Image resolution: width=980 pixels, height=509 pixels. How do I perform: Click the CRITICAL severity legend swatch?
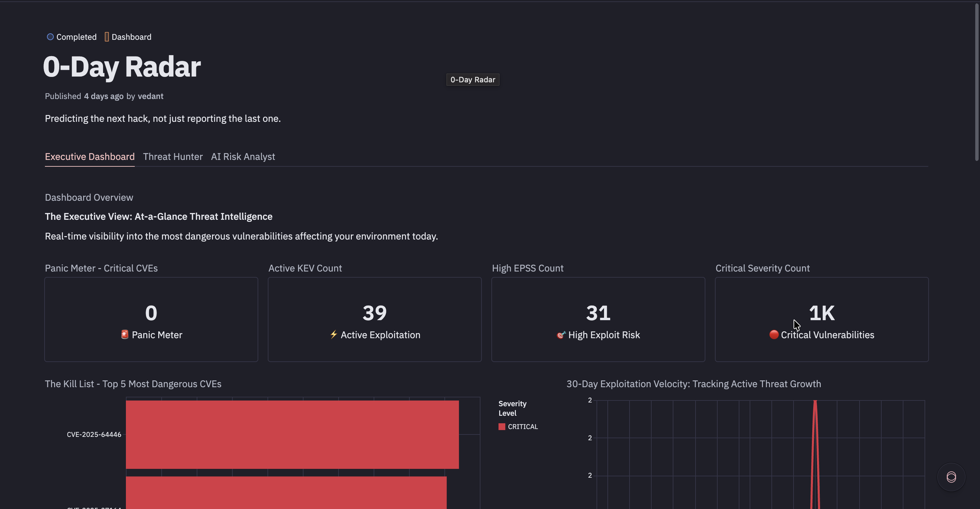click(x=502, y=427)
